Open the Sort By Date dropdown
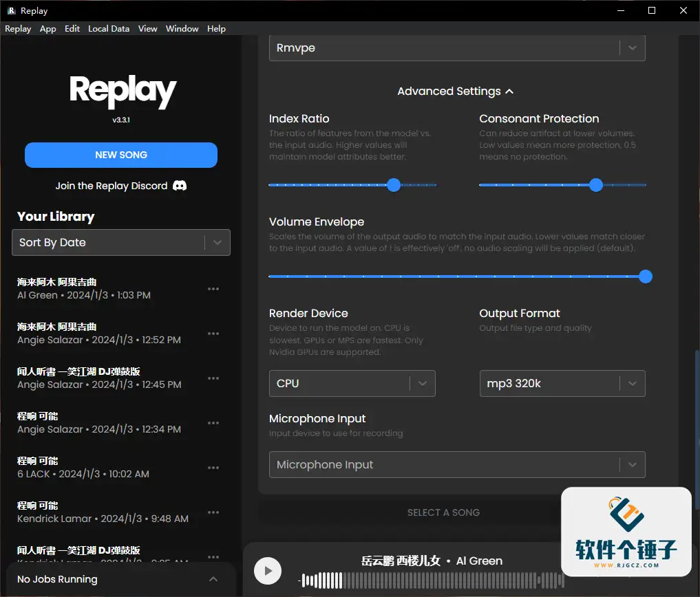The height and width of the screenshot is (597, 700). pyautogui.click(x=121, y=242)
